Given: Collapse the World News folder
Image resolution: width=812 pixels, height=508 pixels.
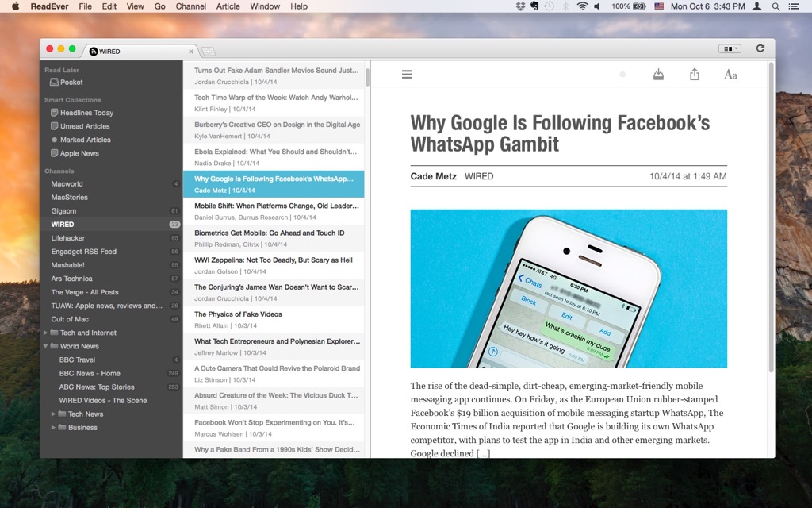Looking at the screenshot, I should 45,346.
